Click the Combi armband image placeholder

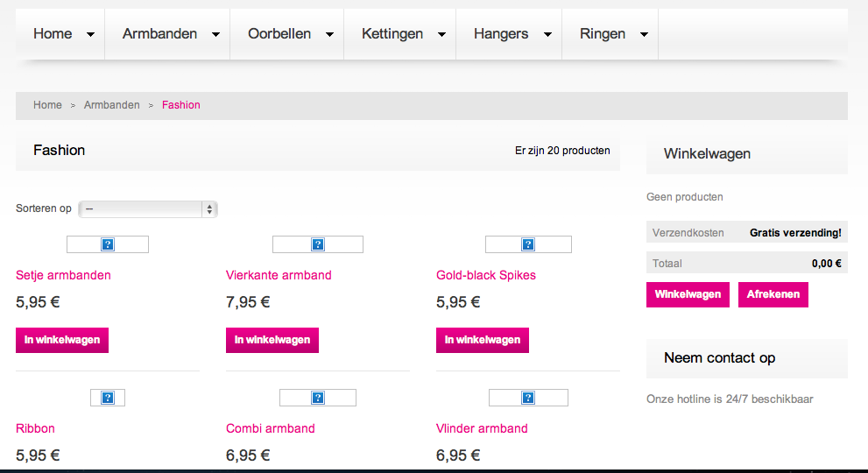coord(318,398)
